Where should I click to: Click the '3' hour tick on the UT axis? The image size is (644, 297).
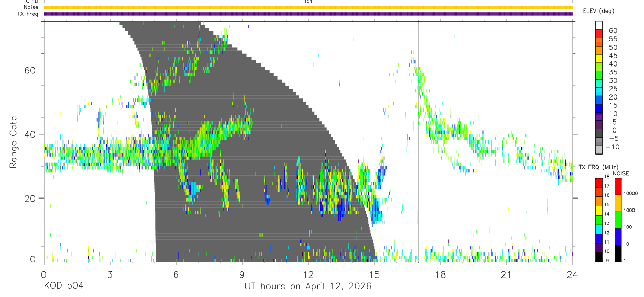click(110, 274)
